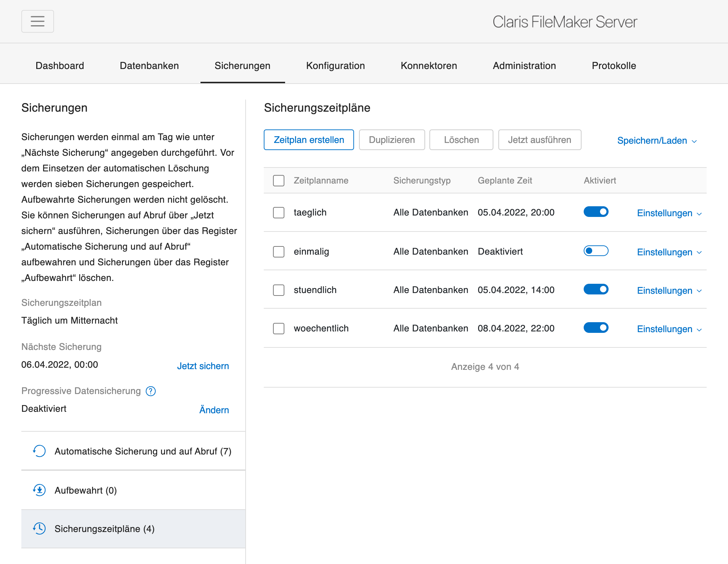This screenshot has width=728, height=564.
Task: Click Deaktiviert in einmalig row
Action: click(500, 252)
